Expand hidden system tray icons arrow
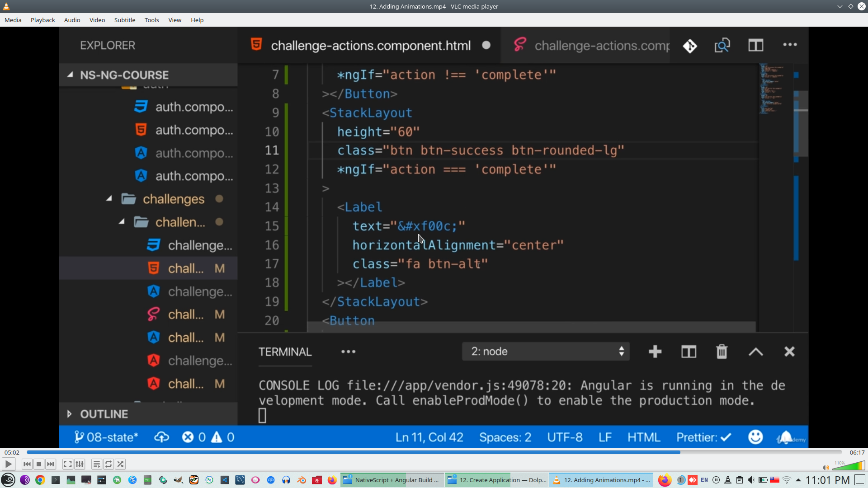 coord(798,480)
